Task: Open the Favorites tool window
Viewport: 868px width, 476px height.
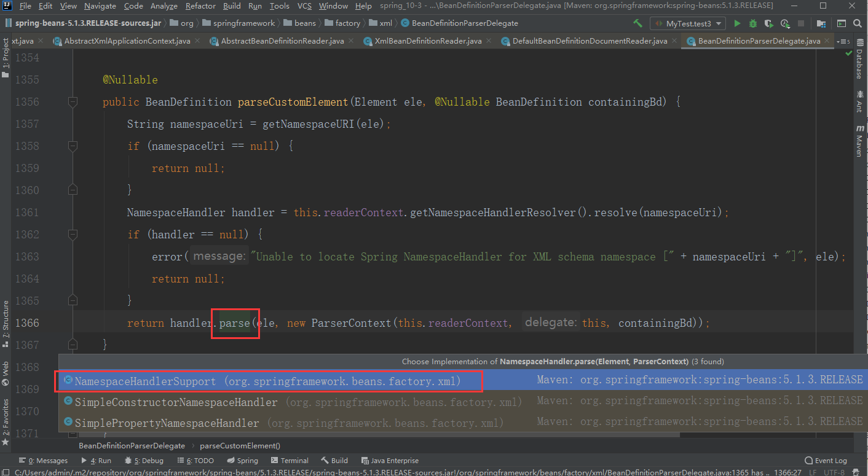Action: click(6, 422)
